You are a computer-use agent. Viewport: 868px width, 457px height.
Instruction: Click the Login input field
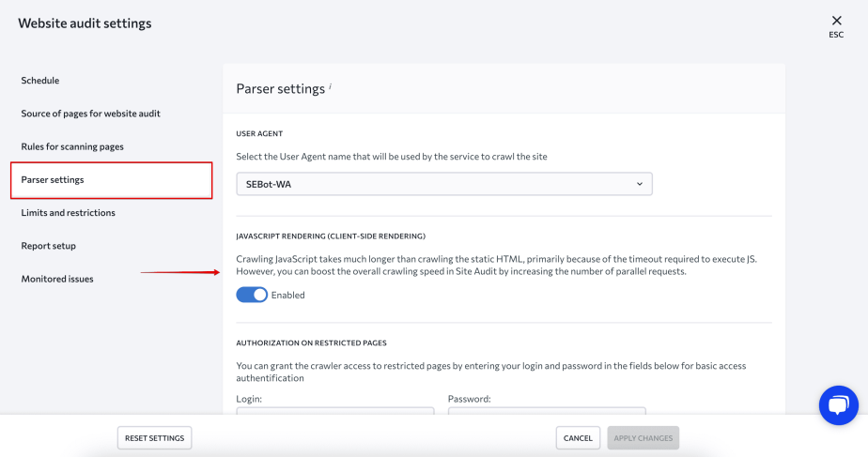335,411
